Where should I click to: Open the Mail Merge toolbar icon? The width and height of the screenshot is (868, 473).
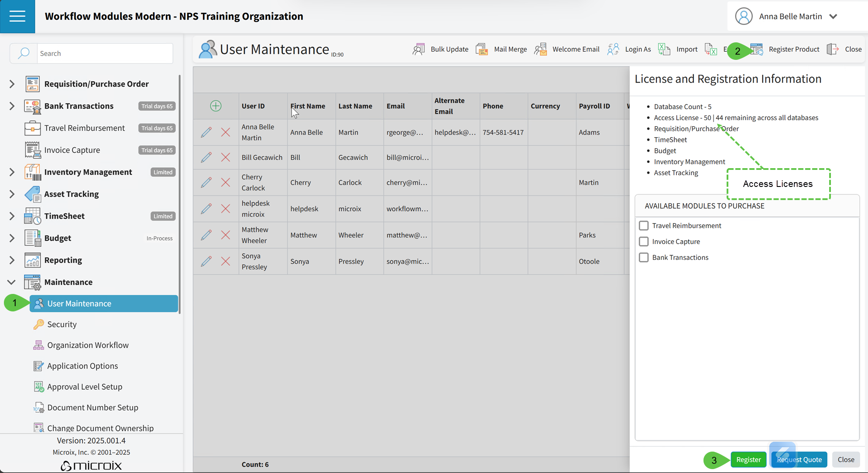pyautogui.click(x=482, y=49)
